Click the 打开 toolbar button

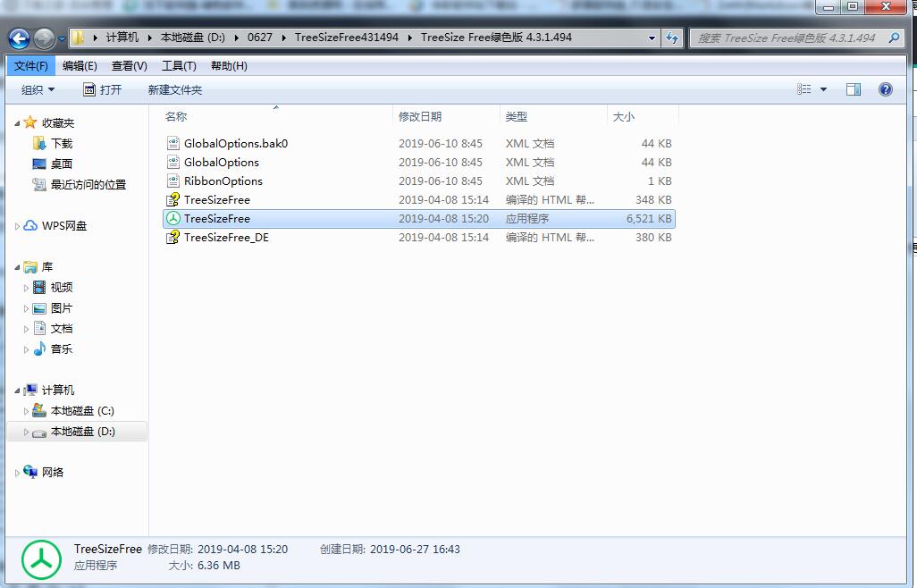tap(103, 89)
